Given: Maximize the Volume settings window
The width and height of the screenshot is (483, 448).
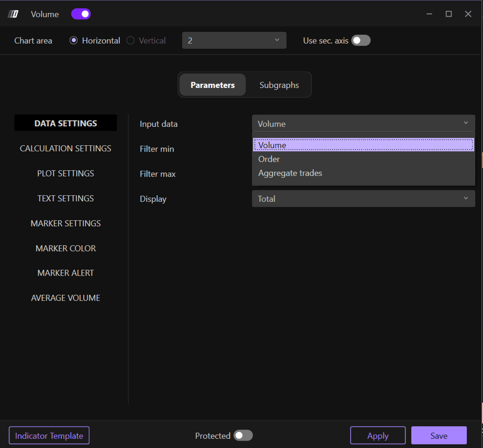Looking at the screenshot, I should (449, 14).
